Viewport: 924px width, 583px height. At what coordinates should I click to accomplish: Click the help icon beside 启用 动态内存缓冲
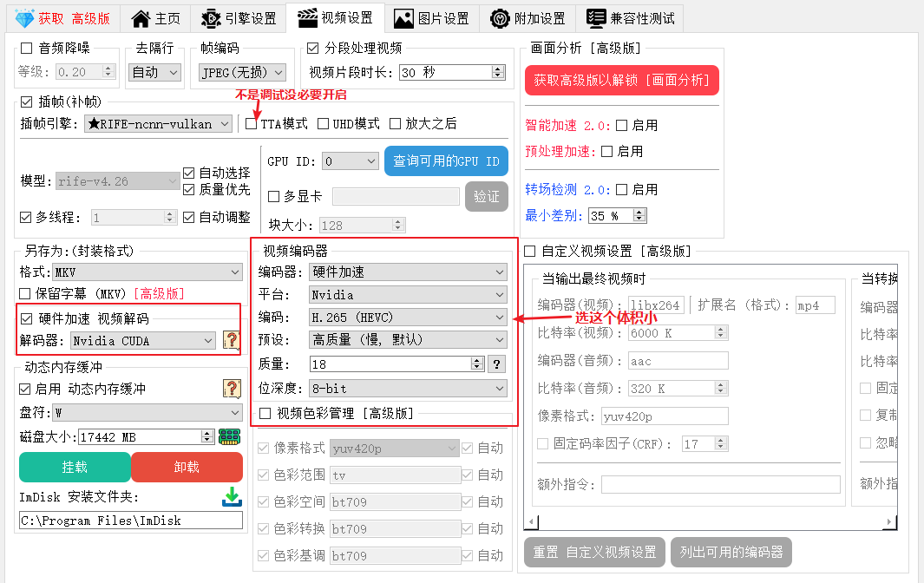(x=232, y=389)
